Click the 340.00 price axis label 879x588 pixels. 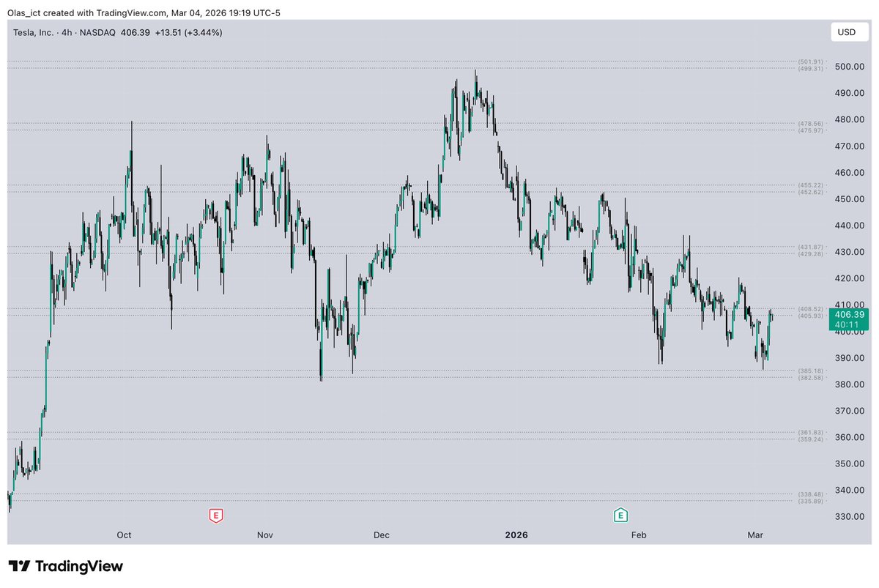(848, 490)
